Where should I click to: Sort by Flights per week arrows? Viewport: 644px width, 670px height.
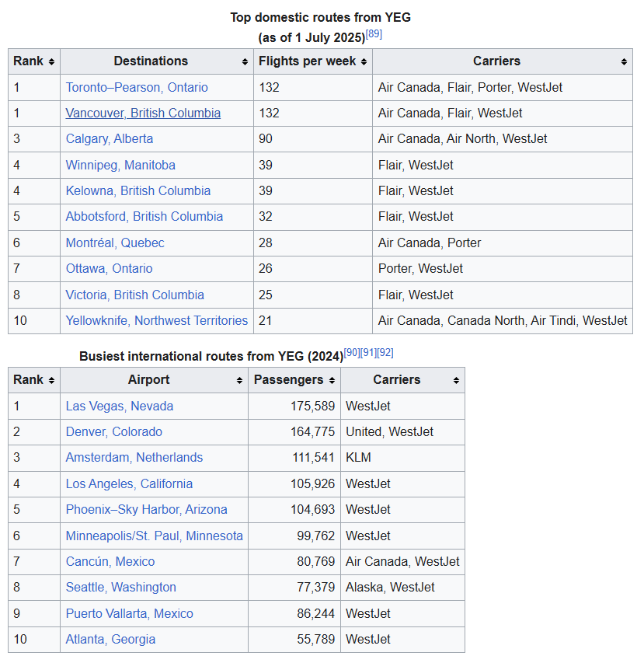364,61
